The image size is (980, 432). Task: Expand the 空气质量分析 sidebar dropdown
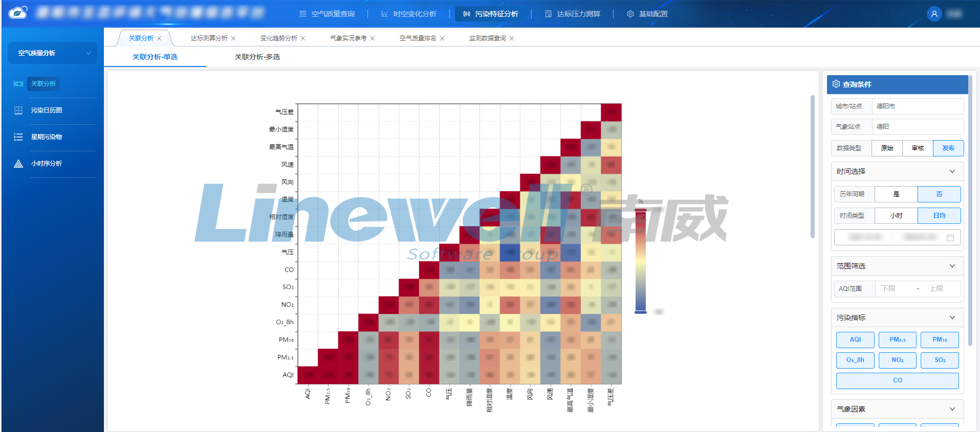point(88,53)
